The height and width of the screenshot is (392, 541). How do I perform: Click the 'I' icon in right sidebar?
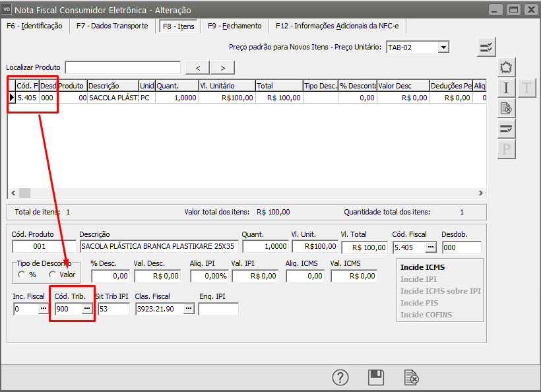[x=506, y=88]
